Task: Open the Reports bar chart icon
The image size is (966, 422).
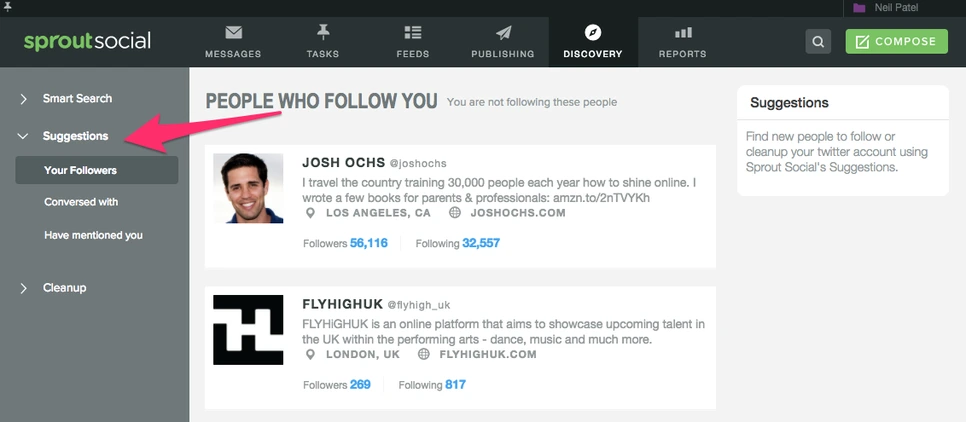Action: 683,33
